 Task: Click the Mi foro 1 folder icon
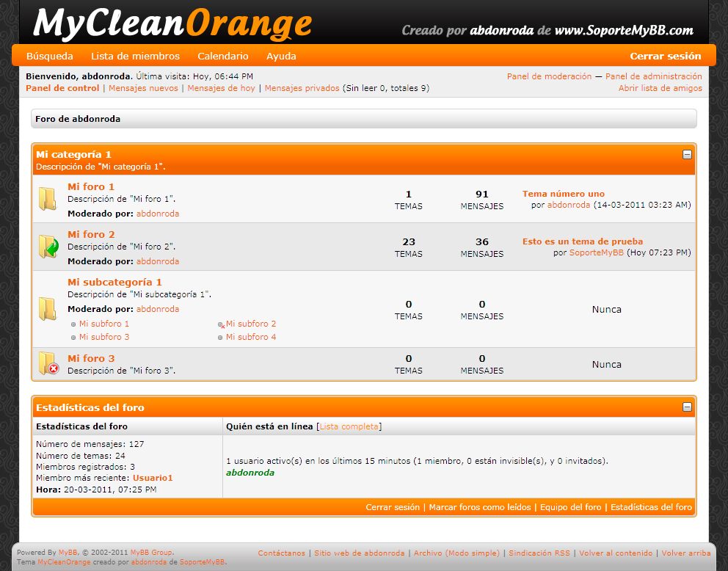tap(48, 199)
